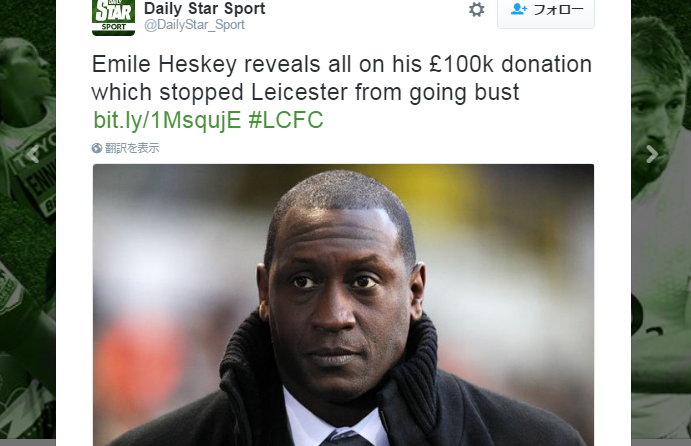Go to next tweet with right arrow
Image resolution: width=691 pixels, height=446 pixels.
coord(652,154)
